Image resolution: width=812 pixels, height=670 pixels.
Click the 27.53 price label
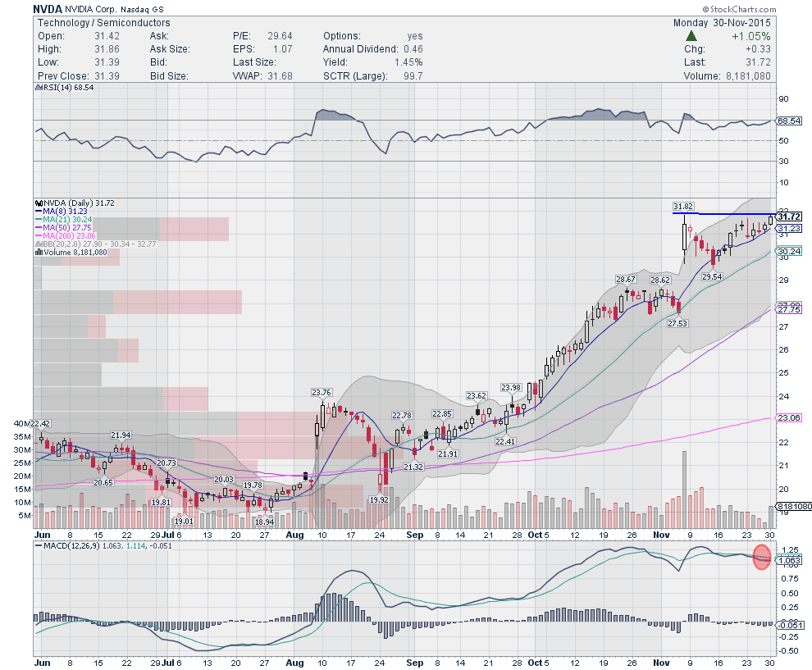coord(677,324)
